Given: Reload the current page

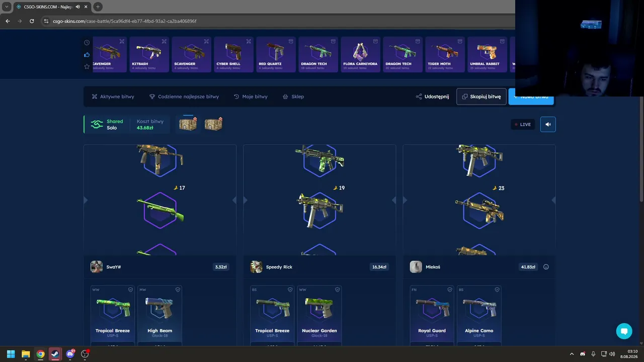Looking at the screenshot, I should pyautogui.click(x=32, y=21).
